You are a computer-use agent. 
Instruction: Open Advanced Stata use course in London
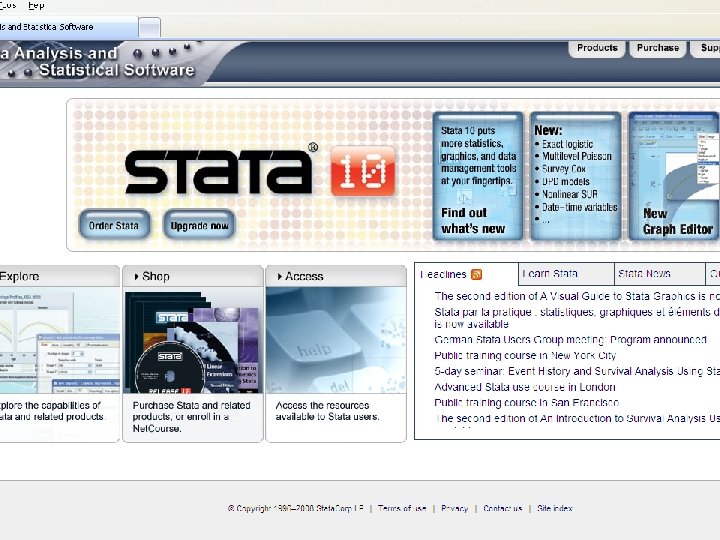pos(525,387)
